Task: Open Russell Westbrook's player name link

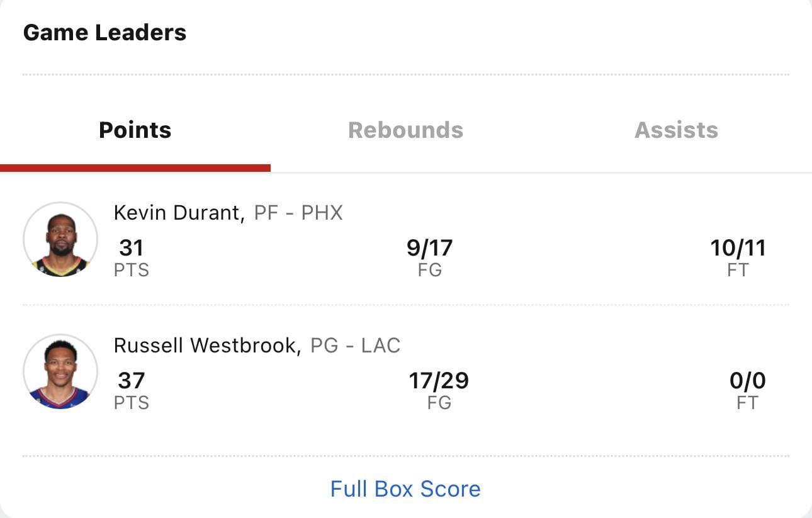Action: coord(206,345)
